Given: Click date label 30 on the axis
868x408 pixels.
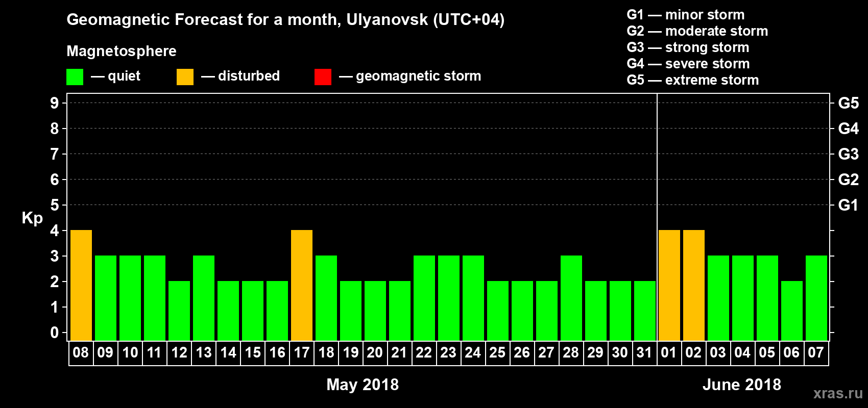Looking at the screenshot, I should pos(620,352).
